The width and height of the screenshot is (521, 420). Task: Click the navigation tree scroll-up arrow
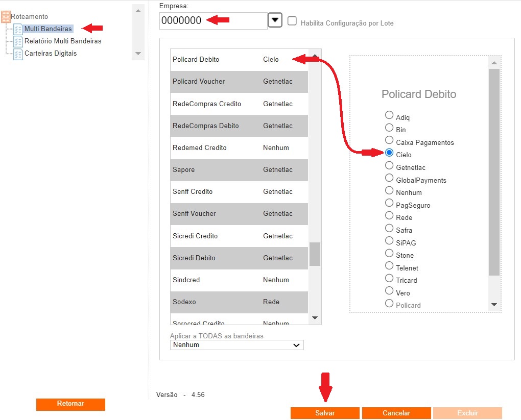pyautogui.click(x=138, y=11)
